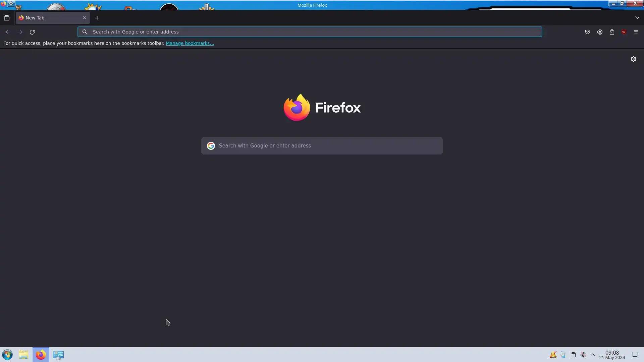Open the Firefox application hamburger menu
Image resolution: width=644 pixels, height=362 pixels.
click(x=636, y=32)
